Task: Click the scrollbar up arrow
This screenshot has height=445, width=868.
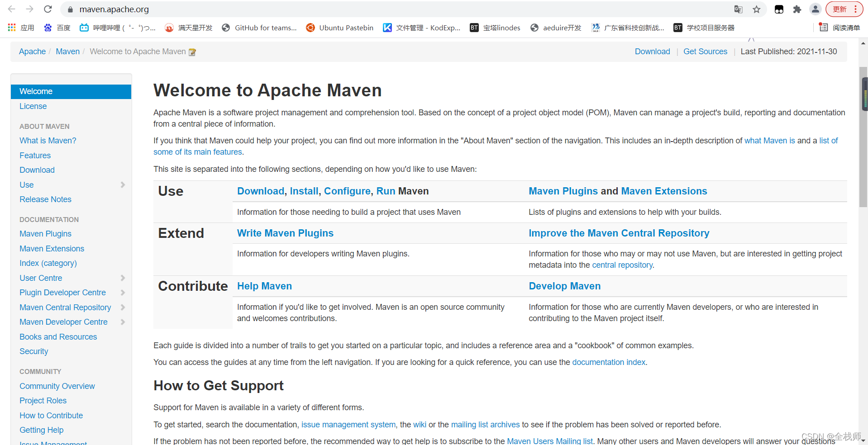Action: click(863, 43)
